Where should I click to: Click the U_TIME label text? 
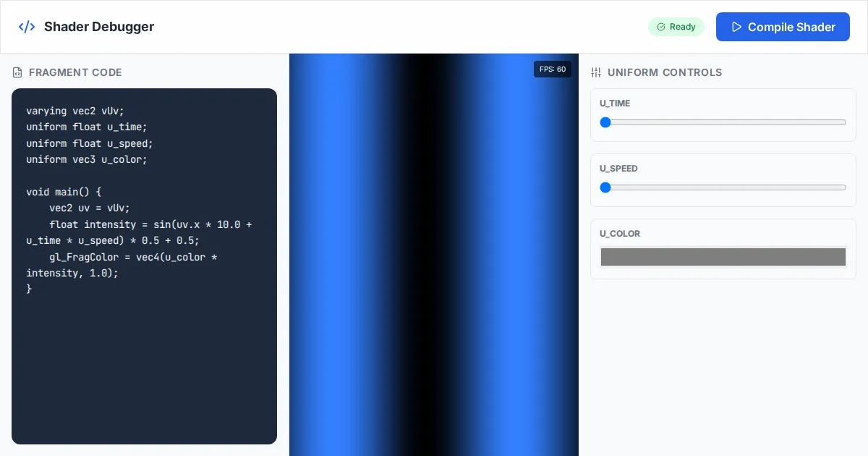(x=615, y=104)
